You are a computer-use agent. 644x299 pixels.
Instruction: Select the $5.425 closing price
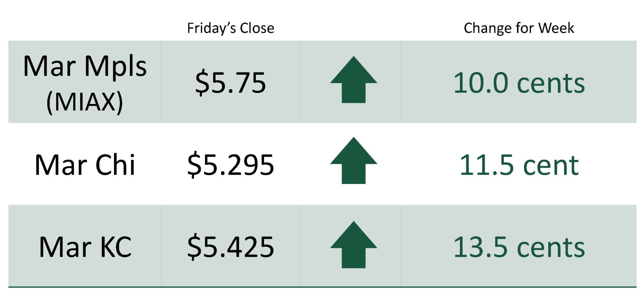coord(230,247)
